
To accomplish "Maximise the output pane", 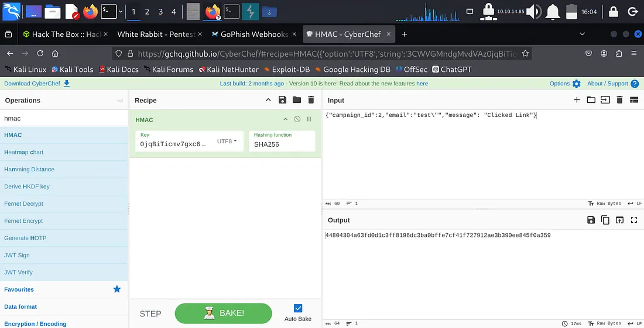I will pyautogui.click(x=633, y=220).
